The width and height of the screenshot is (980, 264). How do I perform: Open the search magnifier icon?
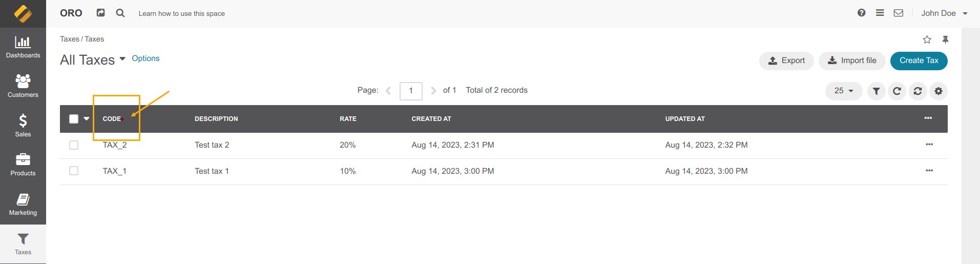click(120, 13)
